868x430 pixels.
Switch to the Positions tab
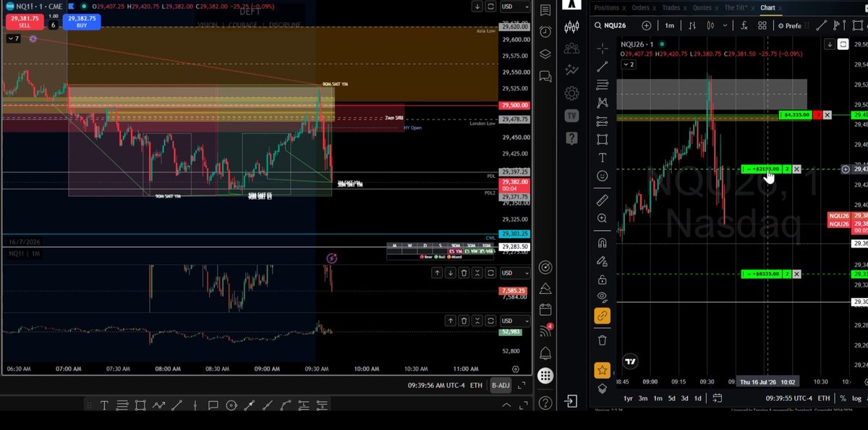(606, 8)
